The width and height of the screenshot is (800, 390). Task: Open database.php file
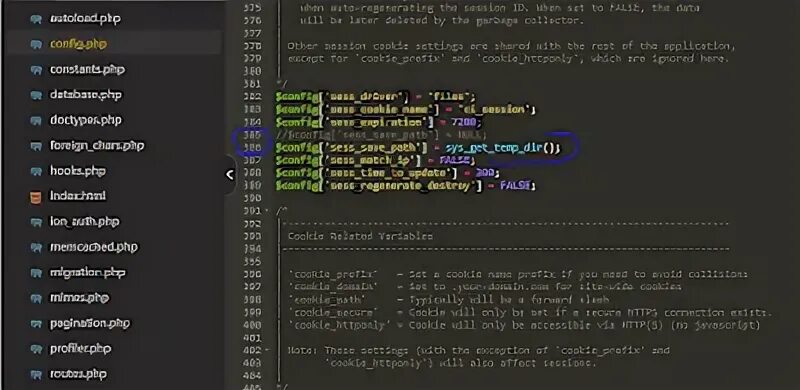pyautogui.click(x=86, y=94)
